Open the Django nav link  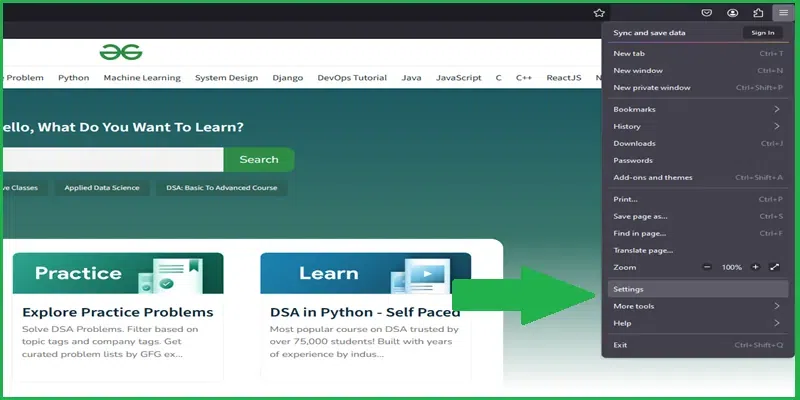tap(288, 78)
